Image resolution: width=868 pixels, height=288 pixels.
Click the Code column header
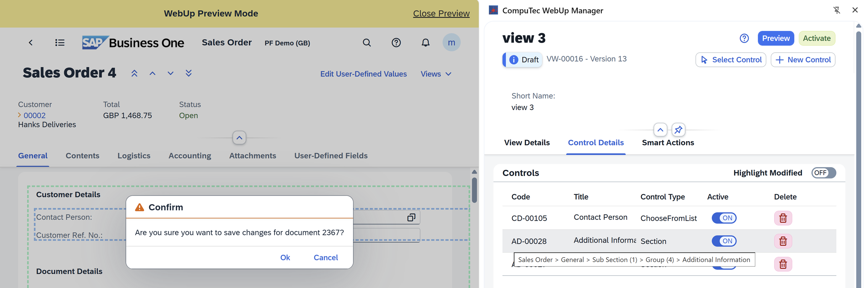[520, 197]
